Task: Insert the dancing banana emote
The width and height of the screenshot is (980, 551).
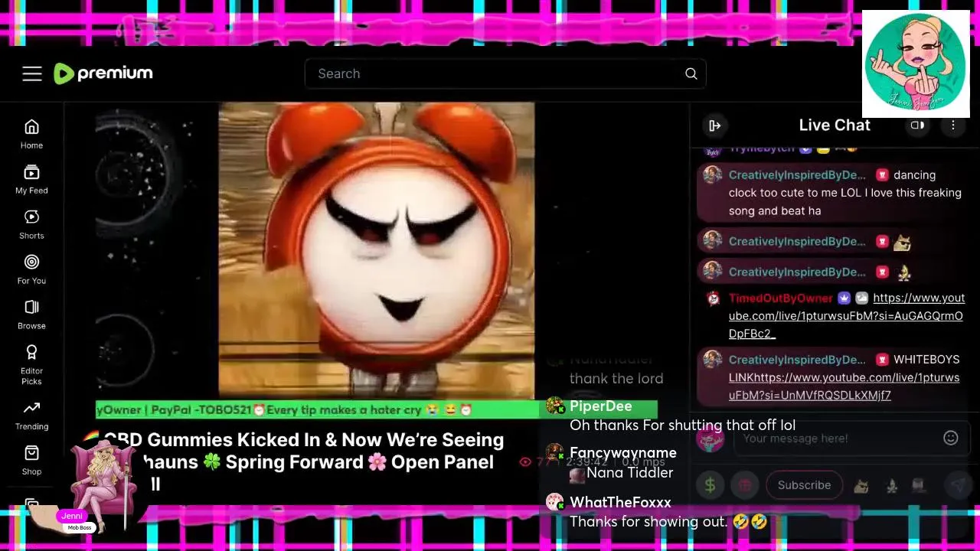Action: tap(891, 485)
